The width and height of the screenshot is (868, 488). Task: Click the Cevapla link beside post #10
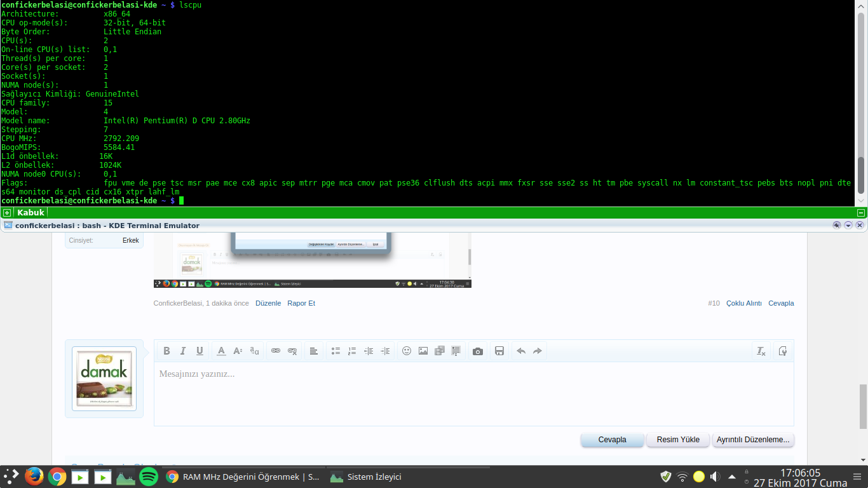point(781,303)
